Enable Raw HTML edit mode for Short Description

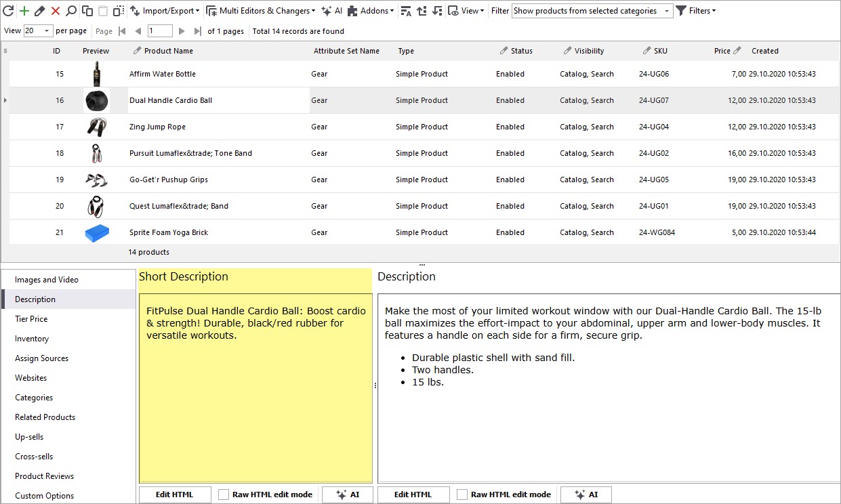(224, 494)
